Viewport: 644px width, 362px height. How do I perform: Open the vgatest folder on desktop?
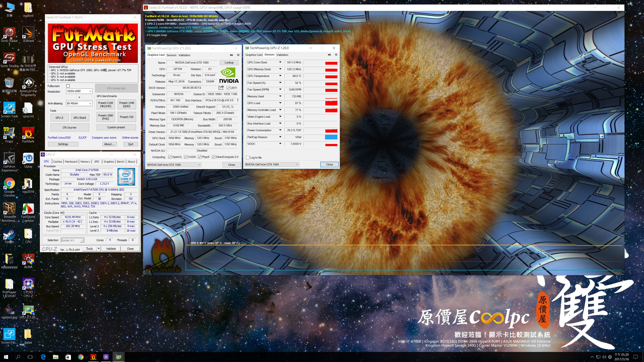click(28, 10)
